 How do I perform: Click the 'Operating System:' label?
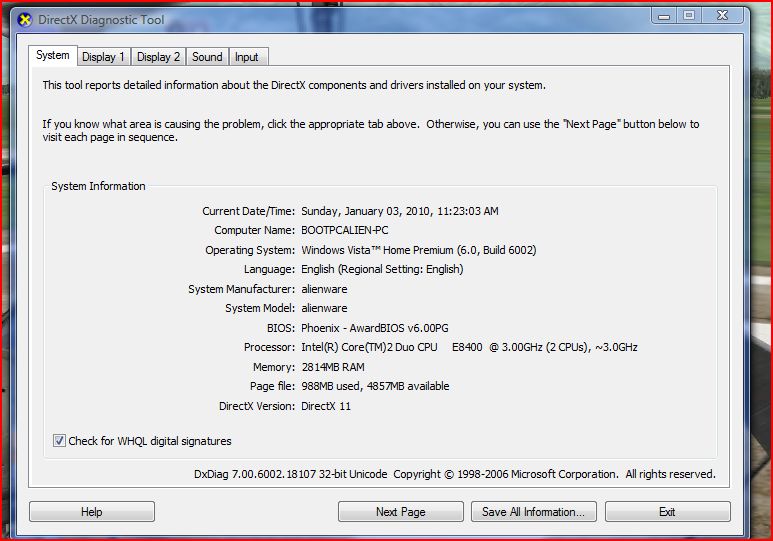(x=250, y=250)
